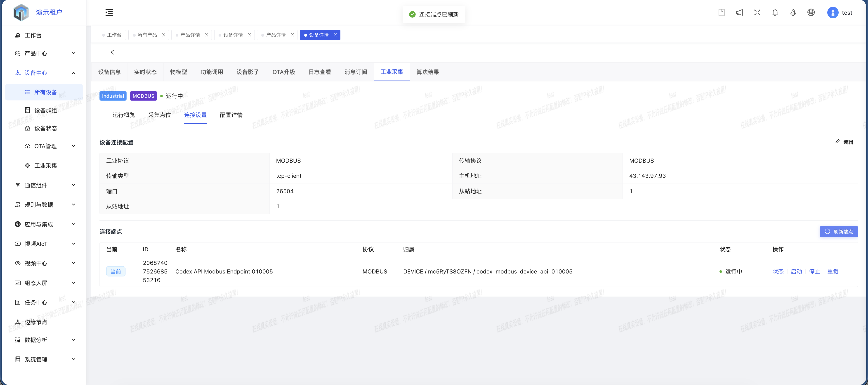The height and width of the screenshot is (385, 868).
Task: Collapse 设备中心 menu chevron
Action: click(73, 73)
